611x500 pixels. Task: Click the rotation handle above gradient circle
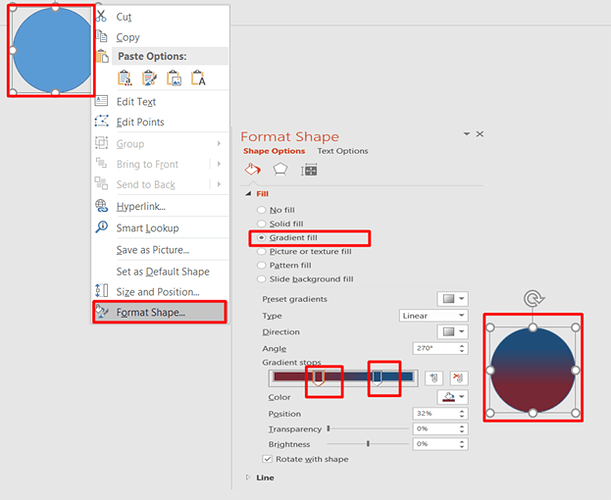(533, 299)
